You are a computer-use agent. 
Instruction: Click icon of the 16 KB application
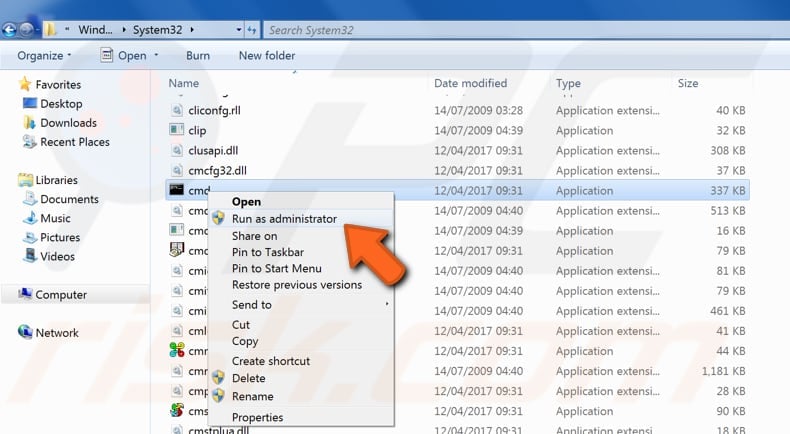pyautogui.click(x=176, y=230)
